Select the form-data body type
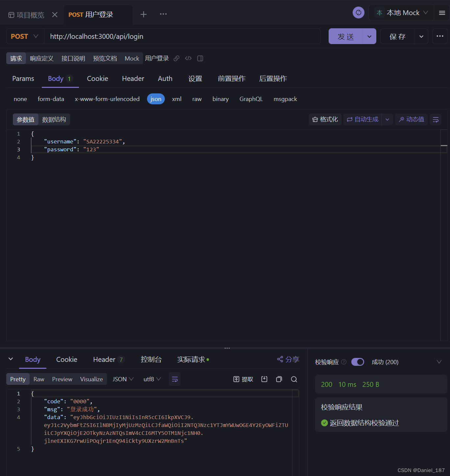 point(51,99)
